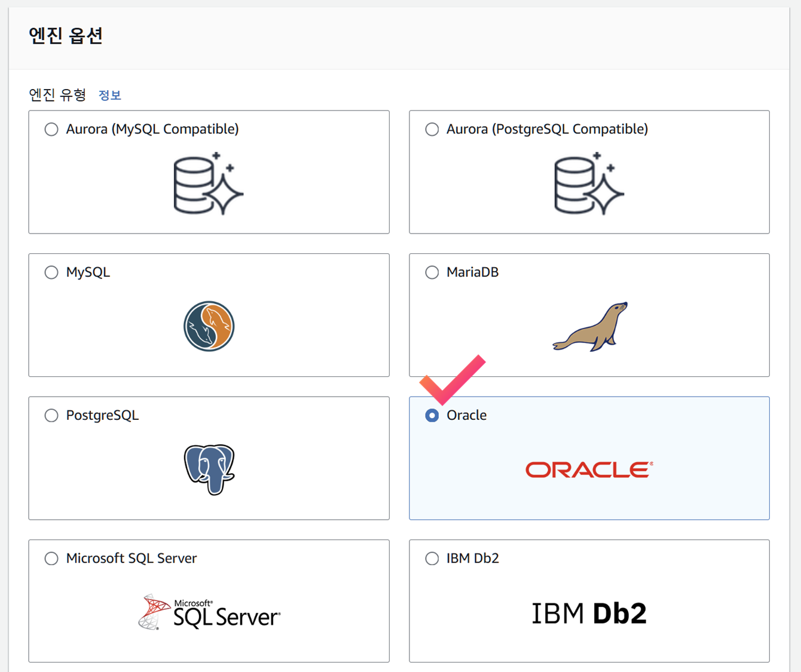
Task: Click the Aurora (PostgreSQL Compatible) label text
Action: pos(547,129)
